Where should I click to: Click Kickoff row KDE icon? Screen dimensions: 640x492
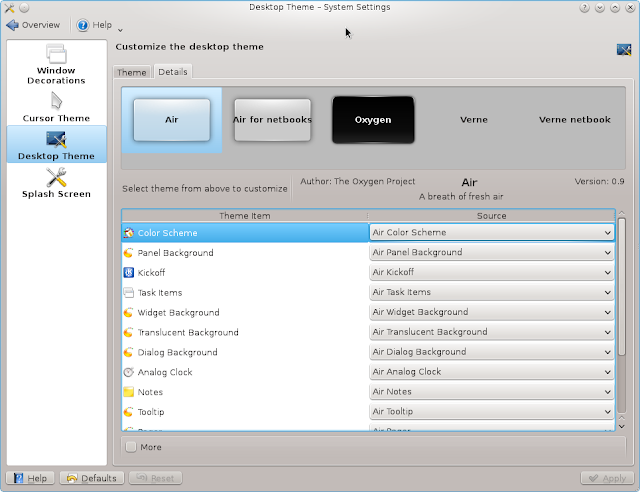(129, 272)
